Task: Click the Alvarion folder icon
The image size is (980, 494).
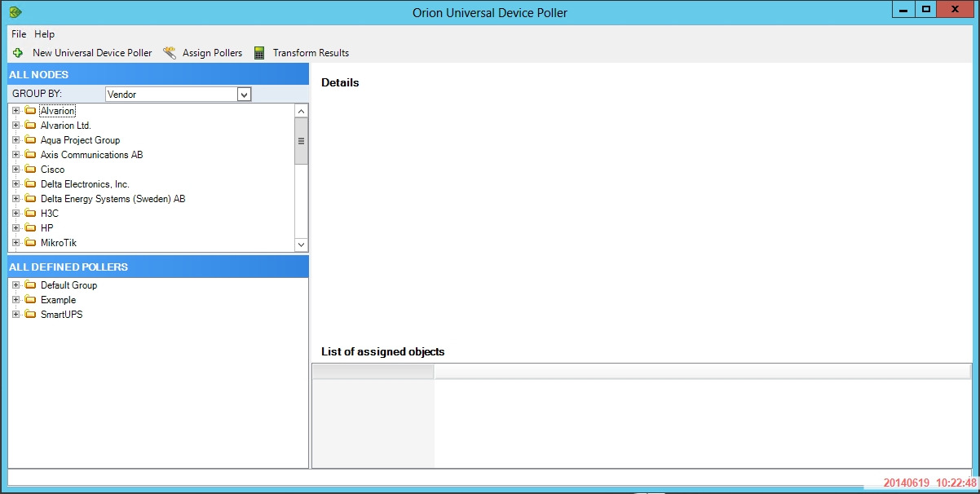Action: point(30,111)
